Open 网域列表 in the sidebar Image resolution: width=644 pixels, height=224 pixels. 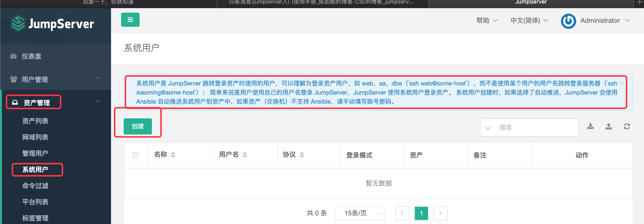pyautogui.click(x=35, y=137)
